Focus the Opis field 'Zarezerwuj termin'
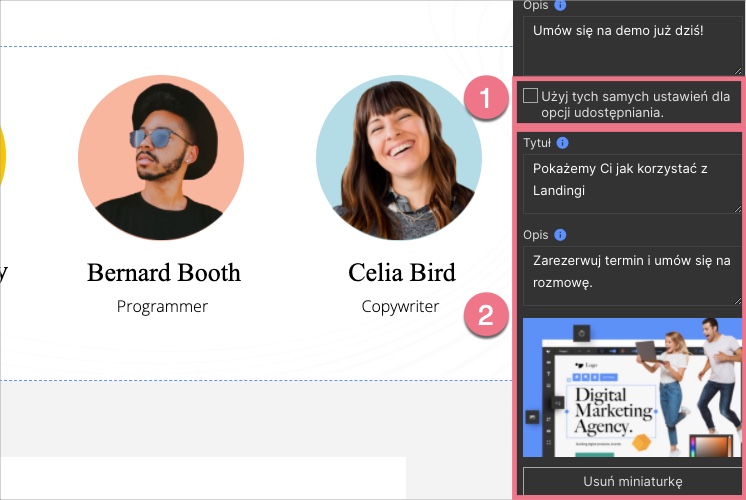 tap(630, 275)
